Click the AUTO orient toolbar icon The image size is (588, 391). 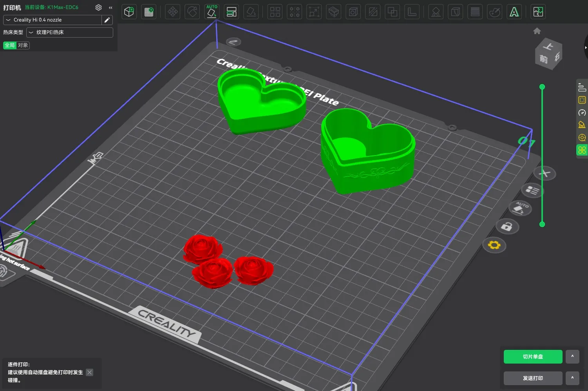[212, 12]
